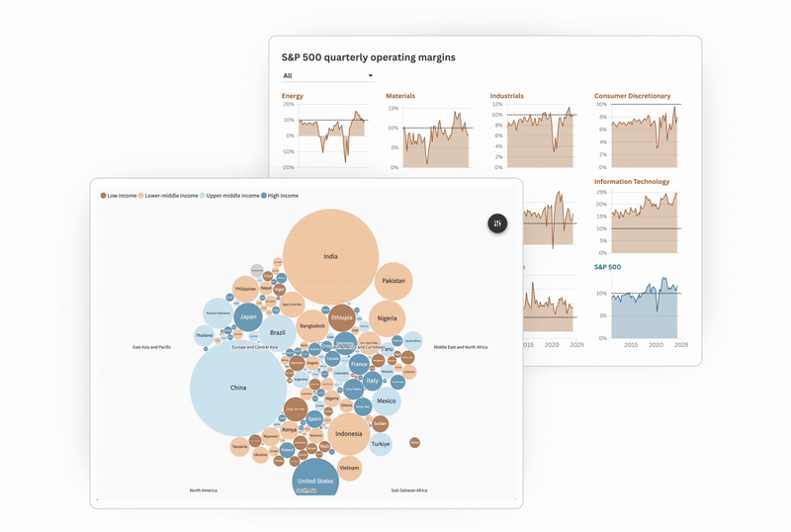Image resolution: width=791 pixels, height=532 pixels.
Task: Select the United States bubble
Action: (x=316, y=479)
